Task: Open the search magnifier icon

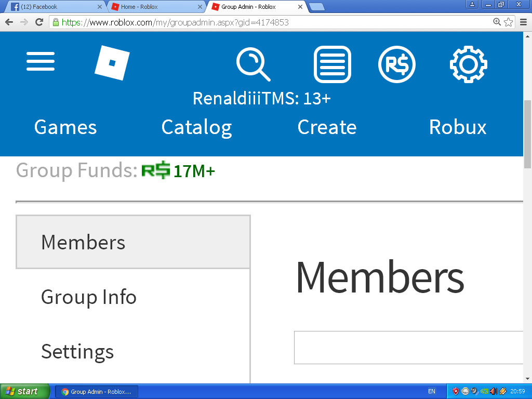Action: tap(254, 64)
